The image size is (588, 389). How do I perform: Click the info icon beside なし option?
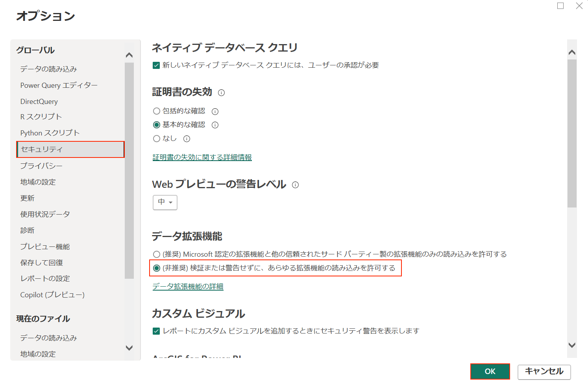(187, 139)
